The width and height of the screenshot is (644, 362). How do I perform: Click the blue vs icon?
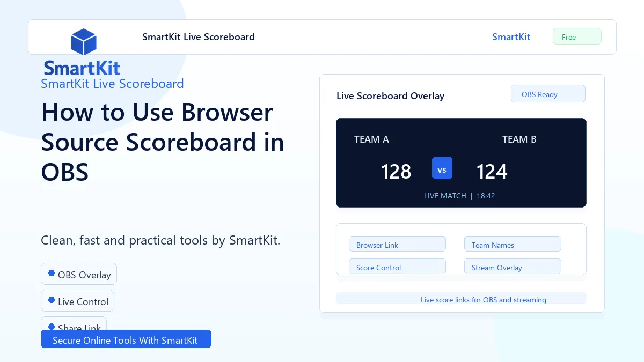pyautogui.click(x=442, y=168)
